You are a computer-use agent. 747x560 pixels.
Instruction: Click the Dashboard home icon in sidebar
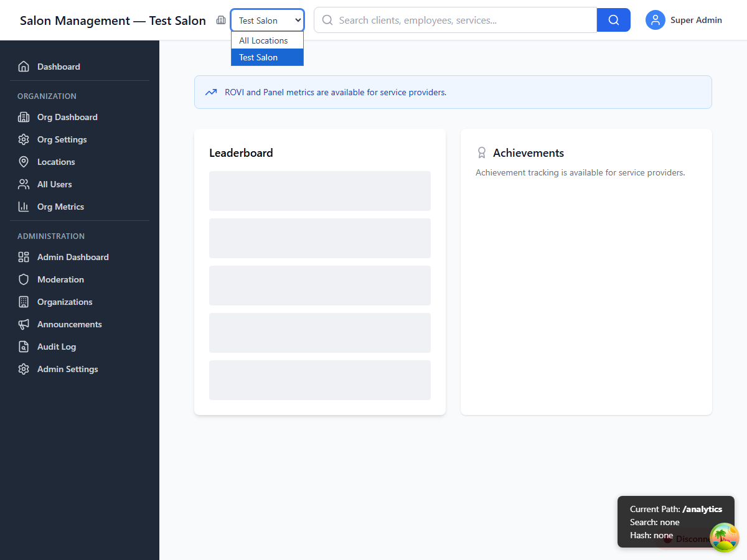[24, 67]
